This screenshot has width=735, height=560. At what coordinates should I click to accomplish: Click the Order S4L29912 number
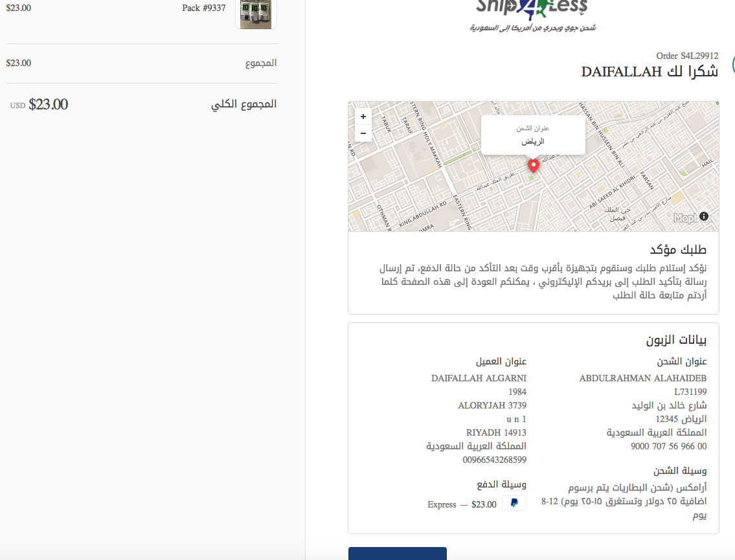pyautogui.click(x=686, y=56)
